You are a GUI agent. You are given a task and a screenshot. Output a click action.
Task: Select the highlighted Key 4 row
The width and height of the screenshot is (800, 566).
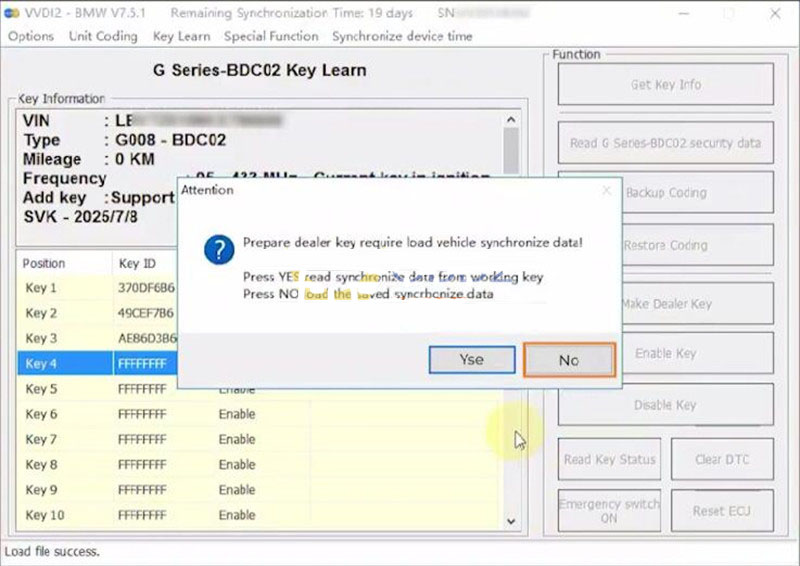click(97, 363)
